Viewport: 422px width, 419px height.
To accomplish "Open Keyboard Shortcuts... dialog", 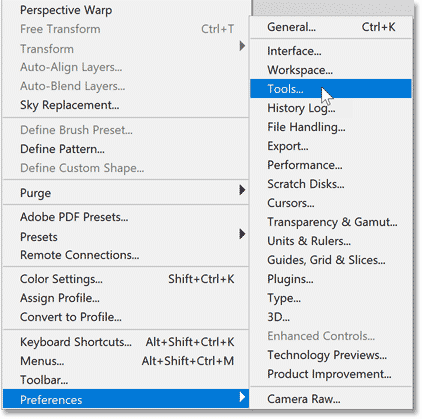I will coord(125,342).
